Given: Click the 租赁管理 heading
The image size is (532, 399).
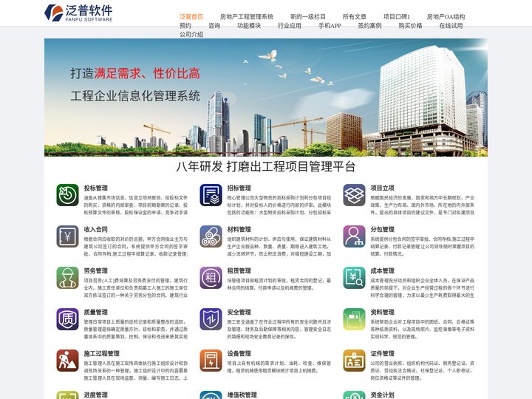Looking at the screenshot, I should click(x=239, y=270).
